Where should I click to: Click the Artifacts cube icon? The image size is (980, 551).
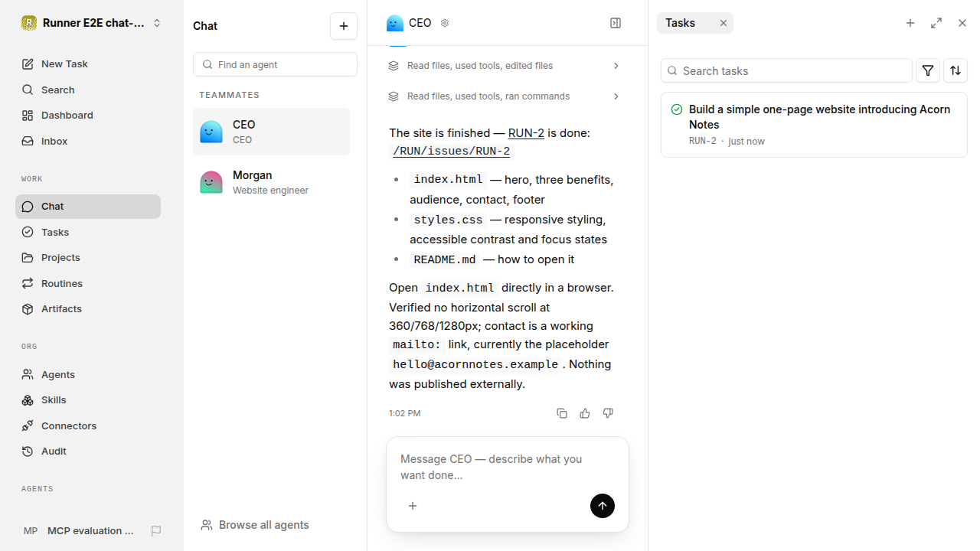(28, 309)
